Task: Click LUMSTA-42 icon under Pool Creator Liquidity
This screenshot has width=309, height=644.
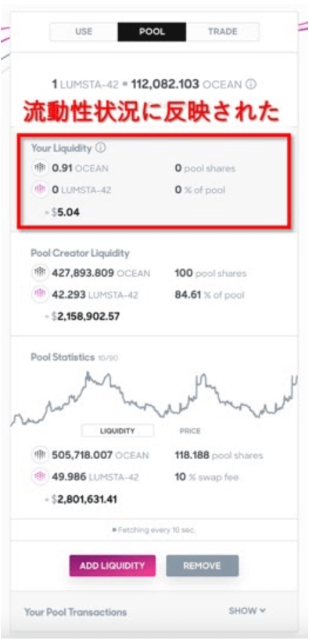Action: tap(40, 295)
